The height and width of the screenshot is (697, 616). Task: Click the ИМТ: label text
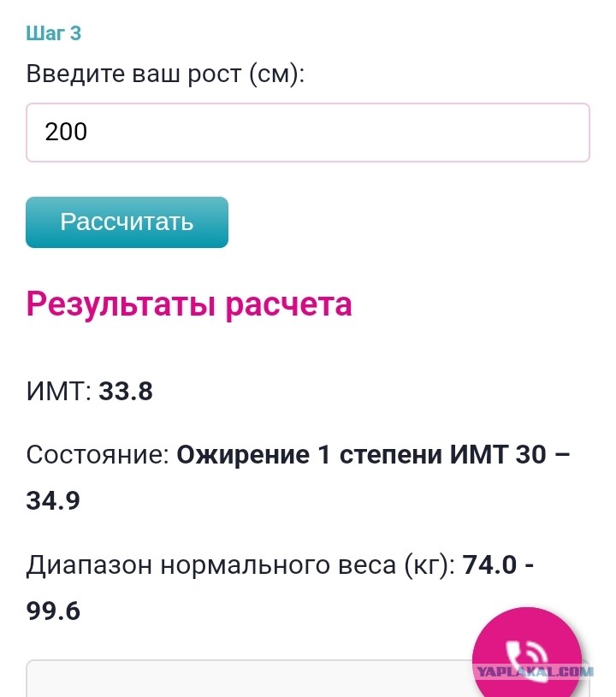click(59, 391)
